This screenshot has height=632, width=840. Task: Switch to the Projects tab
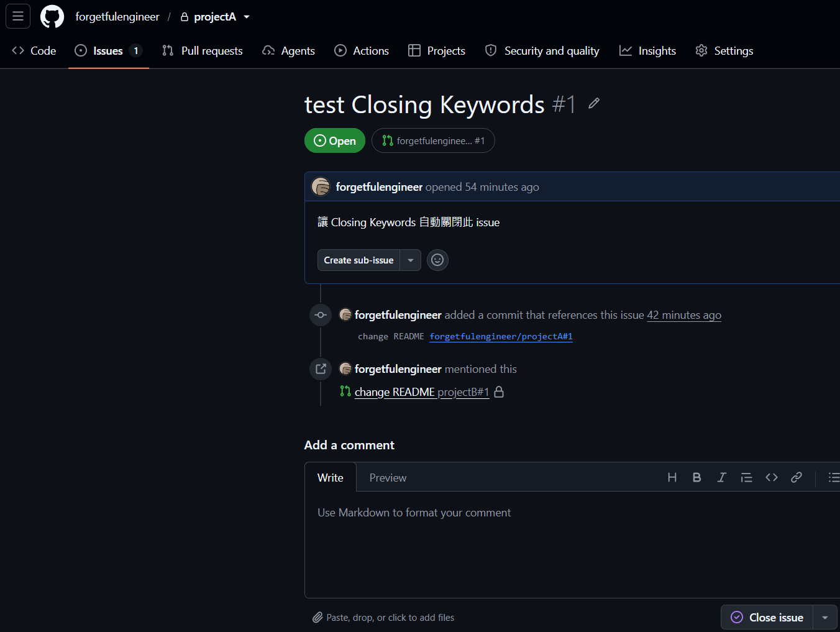(437, 51)
